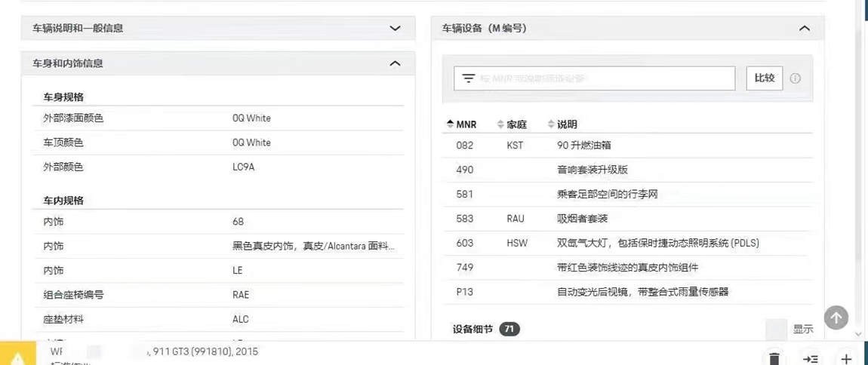The image size is (868, 365).
Task: Click the plus add icon in bottom bar
Action: point(846,358)
